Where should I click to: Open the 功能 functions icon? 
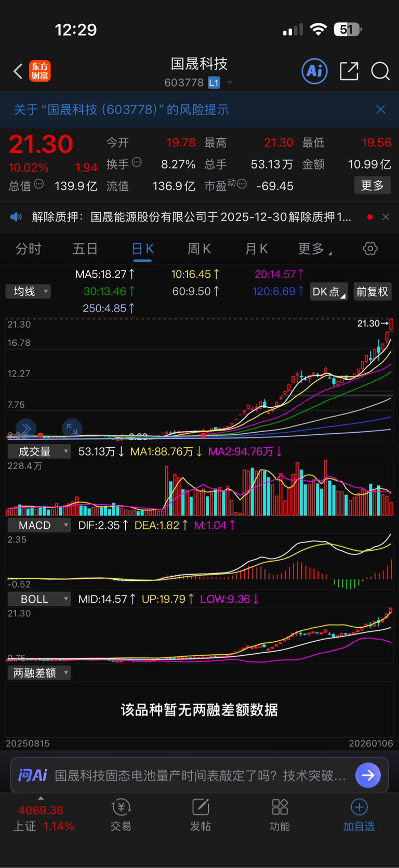pyautogui.click(x=280, y=815)
